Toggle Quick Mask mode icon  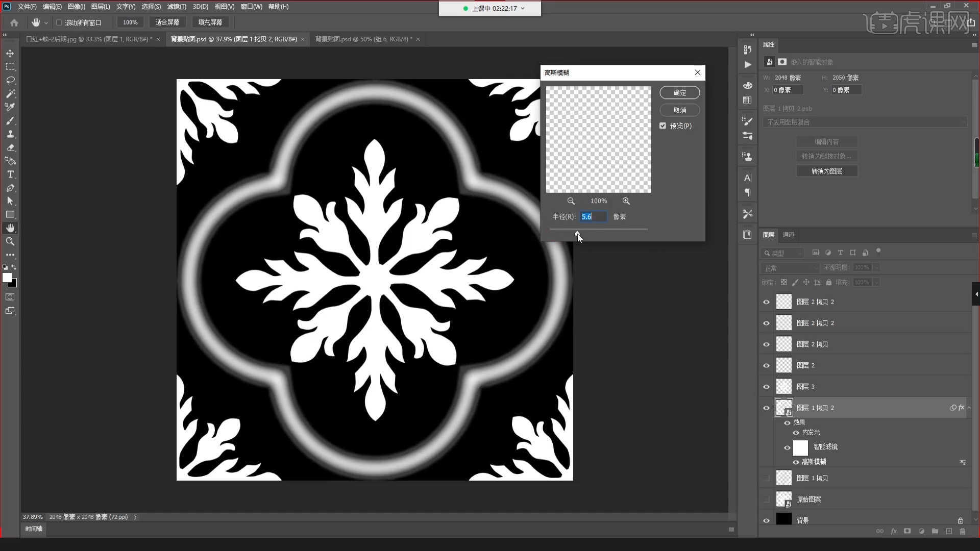click(10, 297)
